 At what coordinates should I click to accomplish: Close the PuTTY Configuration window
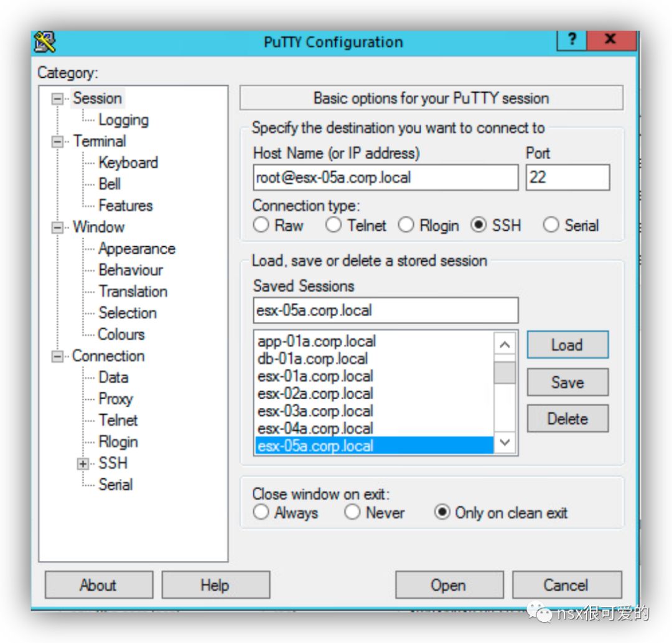(610, 40)
